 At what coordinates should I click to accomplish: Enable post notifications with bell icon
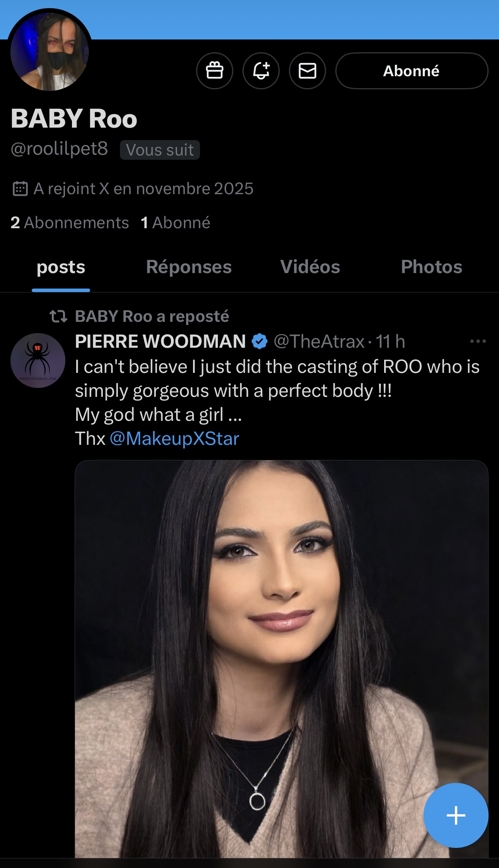(x=261, y=71)
